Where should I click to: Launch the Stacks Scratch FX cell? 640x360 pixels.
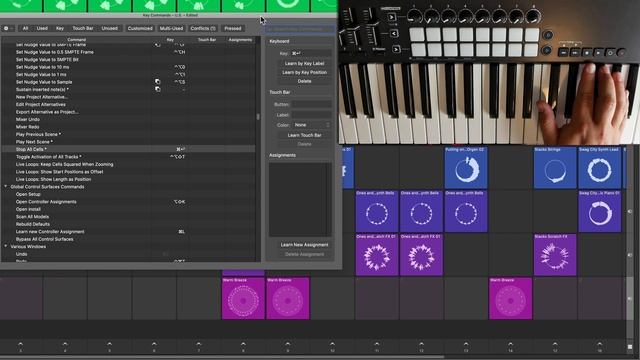pos(555,255)
